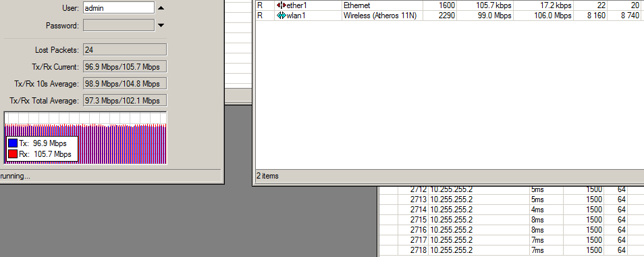Select the wlan1 interface row name
The height and width of the screenshot is (257, 644).
click(296, 16)
